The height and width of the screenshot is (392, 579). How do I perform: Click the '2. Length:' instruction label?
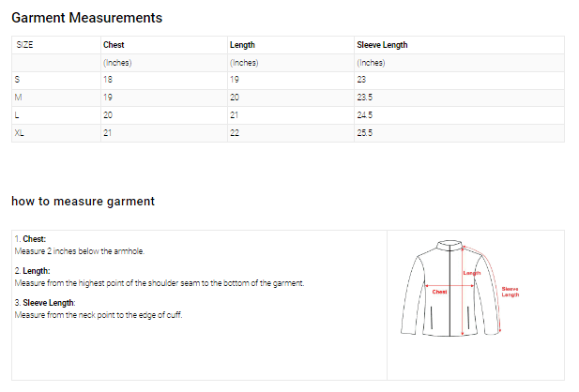[x=33, y=271]
